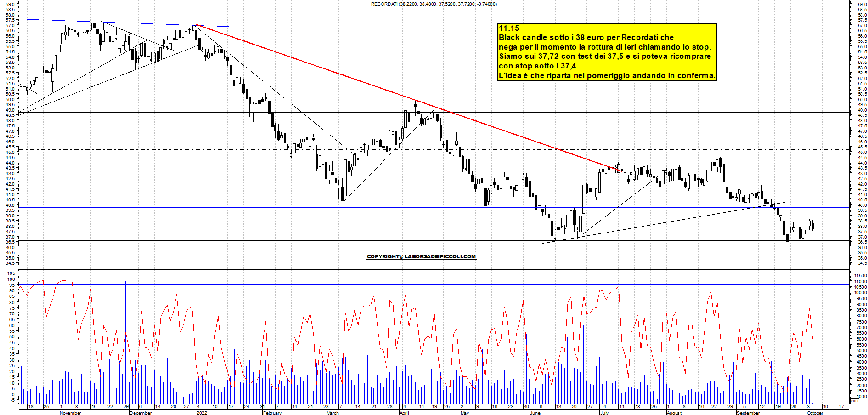Image resolution: width=868 pixels, height=415 pixels.
Task: Click the 'June' month label on time axis
Action: coord(535,413)
